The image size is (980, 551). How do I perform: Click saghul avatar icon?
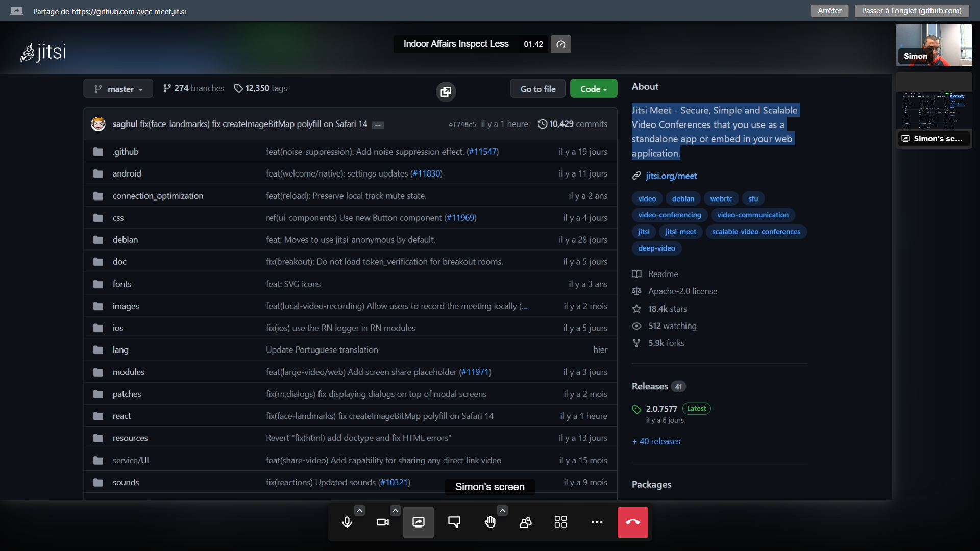pos(98,124)
